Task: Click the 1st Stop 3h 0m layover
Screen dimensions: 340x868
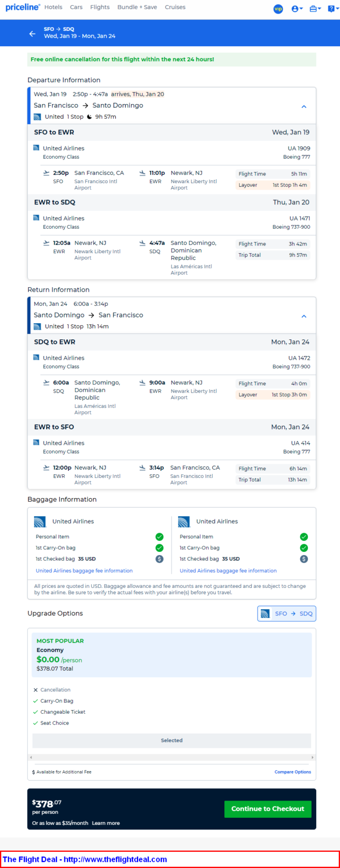Action: click(x=273, y=395)
